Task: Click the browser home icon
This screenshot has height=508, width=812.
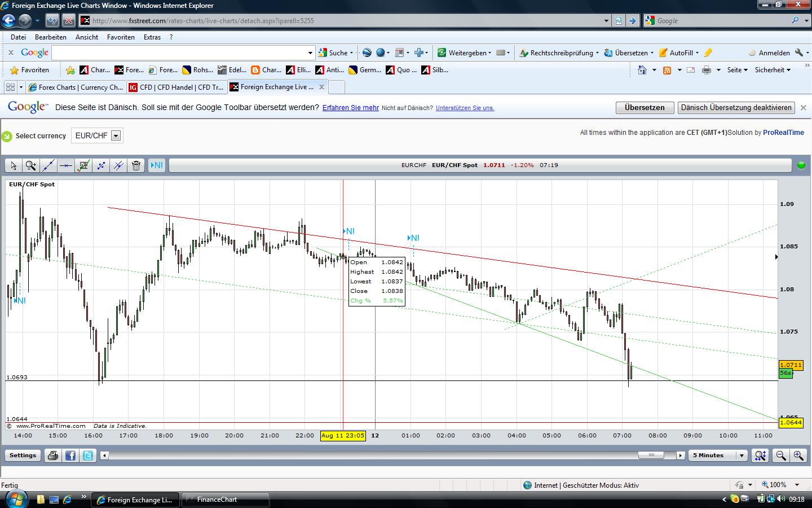Action: click(642, 70)
